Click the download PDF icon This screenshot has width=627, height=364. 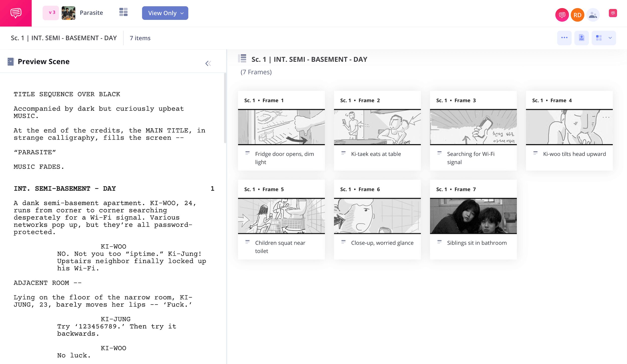581,38
